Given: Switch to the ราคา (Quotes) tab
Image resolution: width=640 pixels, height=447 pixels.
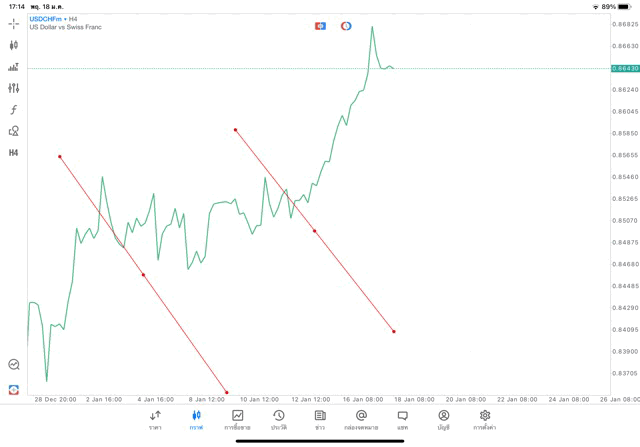Looking at the screenshot, I should tap(155, 419).
